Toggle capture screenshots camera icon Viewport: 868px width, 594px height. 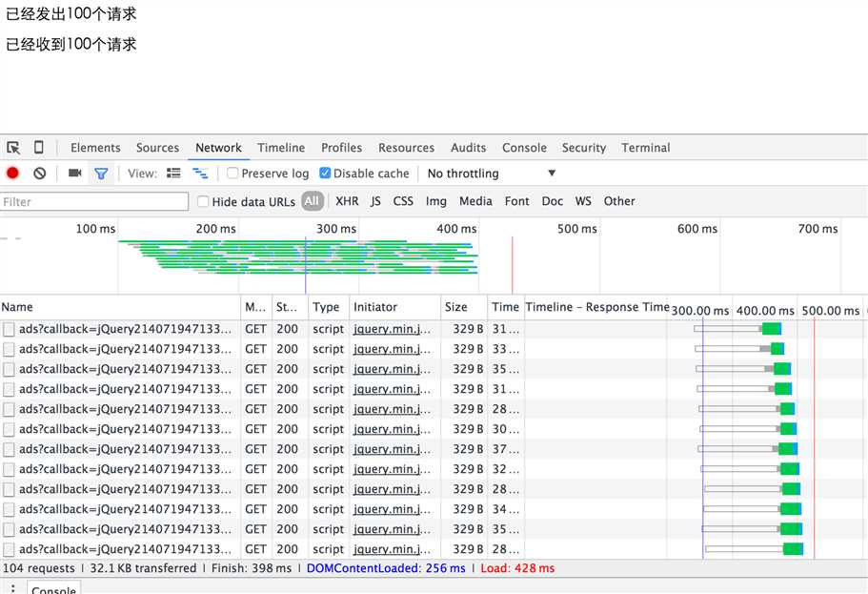74,173
